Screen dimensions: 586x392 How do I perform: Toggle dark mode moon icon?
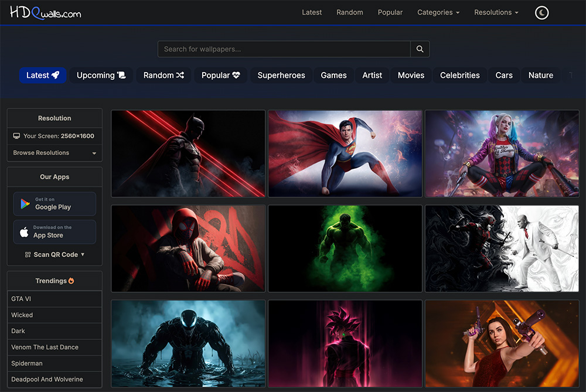click(x=542, y=12)
